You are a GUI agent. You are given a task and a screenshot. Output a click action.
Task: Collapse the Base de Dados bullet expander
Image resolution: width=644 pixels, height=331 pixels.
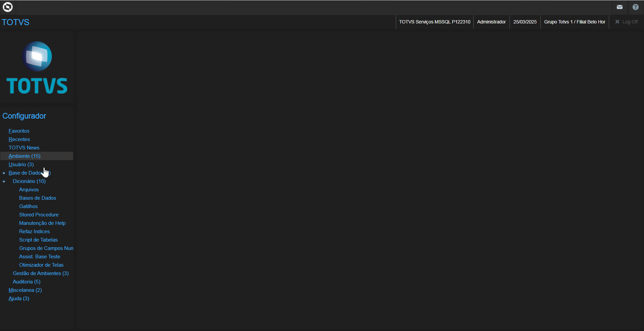(x=4, y=173)
